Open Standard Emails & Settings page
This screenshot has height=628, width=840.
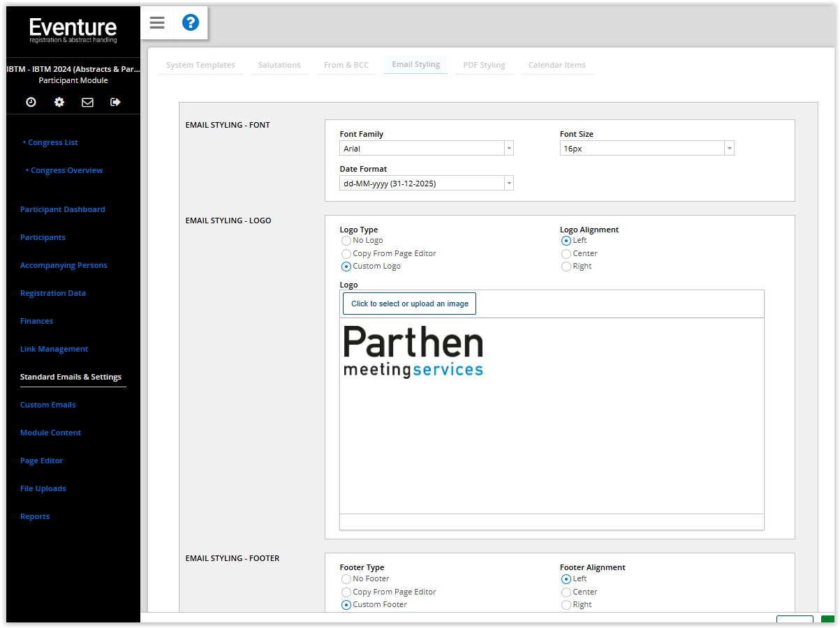coord(71,377)
